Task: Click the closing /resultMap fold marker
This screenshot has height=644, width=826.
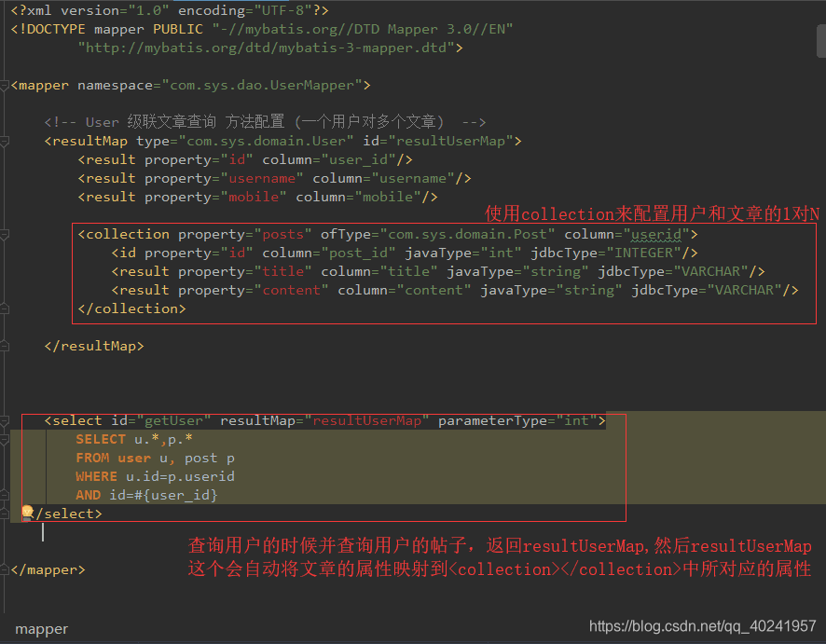Action: (x=5, y=346)
